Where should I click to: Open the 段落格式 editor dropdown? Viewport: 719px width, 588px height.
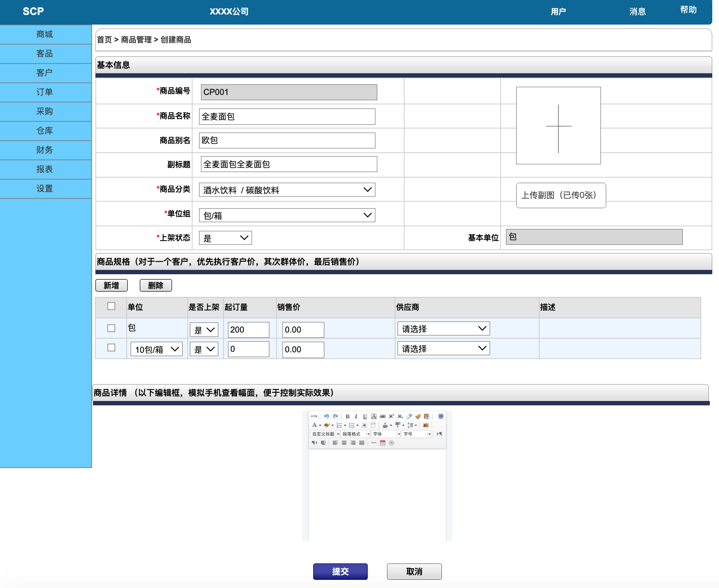pos(356,434)
